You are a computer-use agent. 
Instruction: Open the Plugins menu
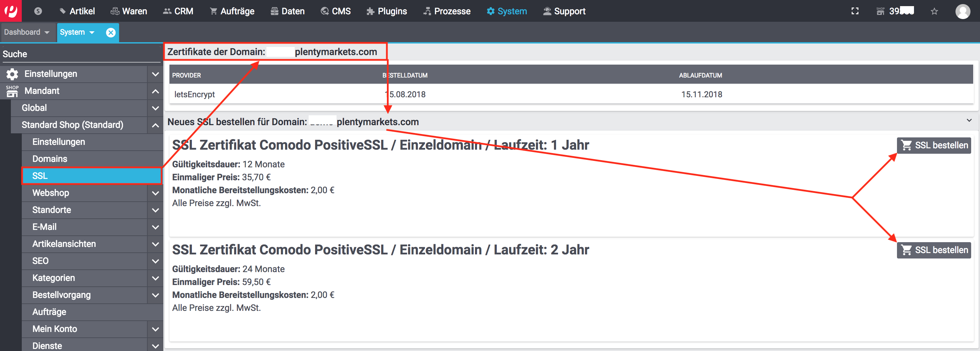pos(387,11)
